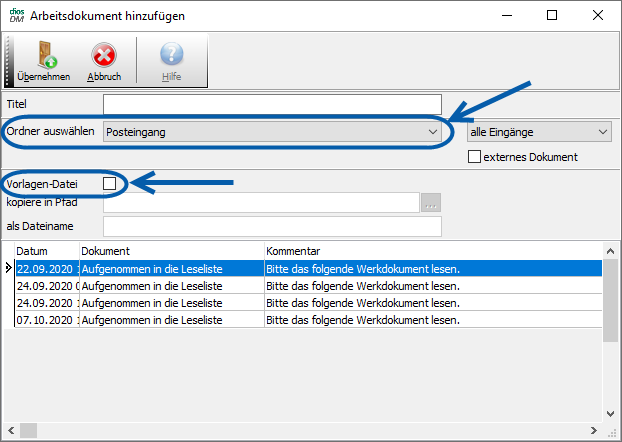Click the Übernehmen door icon
This screenshot has height=442, width=622.
click(43, 55)
